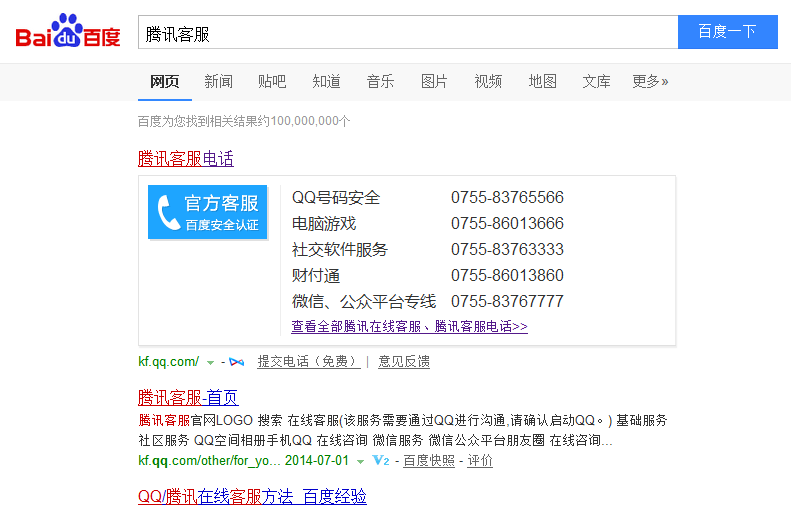Image resolution: width=791 pixels, height=508 pixels.
Task: Click the Baidu logo
Action: click(x=68, y=31)
